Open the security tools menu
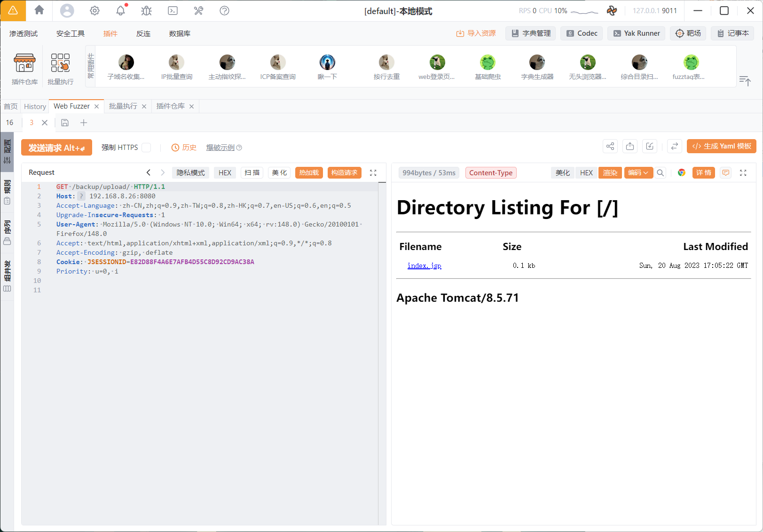Viewport: 763px width, 532px height. (70, 33)
